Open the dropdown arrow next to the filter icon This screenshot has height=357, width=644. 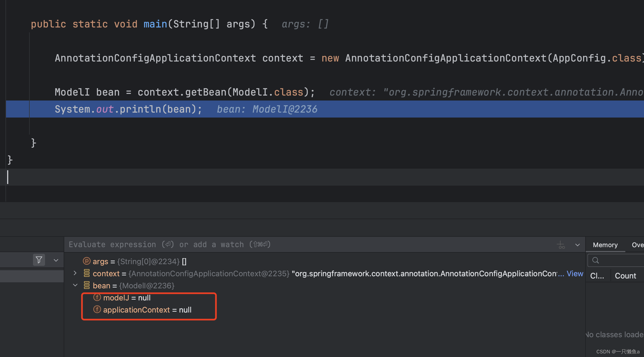click(56, 260)
